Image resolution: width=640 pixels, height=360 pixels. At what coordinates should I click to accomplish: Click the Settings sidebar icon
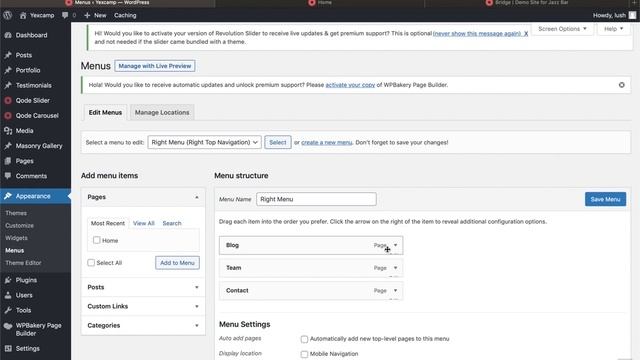pos(8,349)
